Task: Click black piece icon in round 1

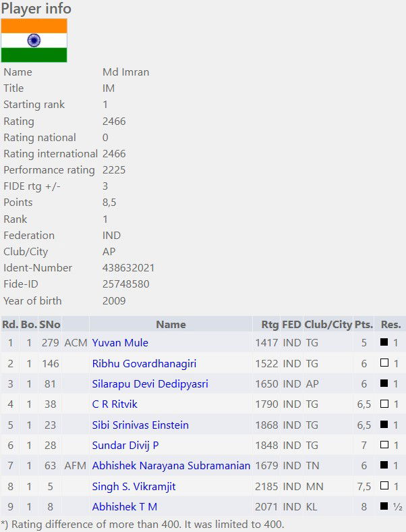Action: 384,342
